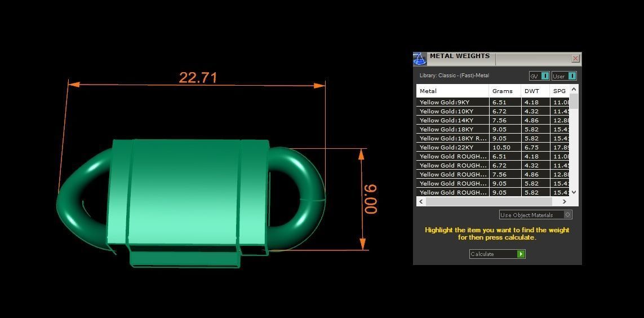This screenshot has width=644, height=318.
Task: Click 7.56 grams in Yellow Gold:14KY row
Action: (x=505, y=121)
